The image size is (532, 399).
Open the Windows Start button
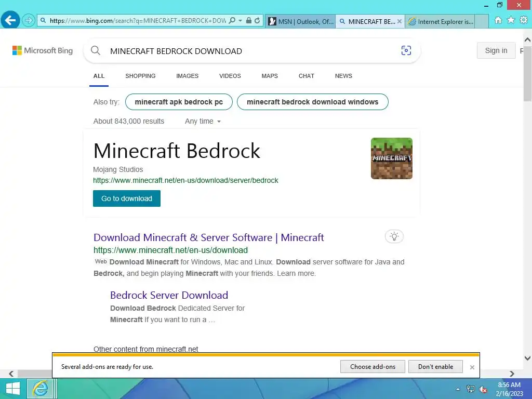pos(13,389)
